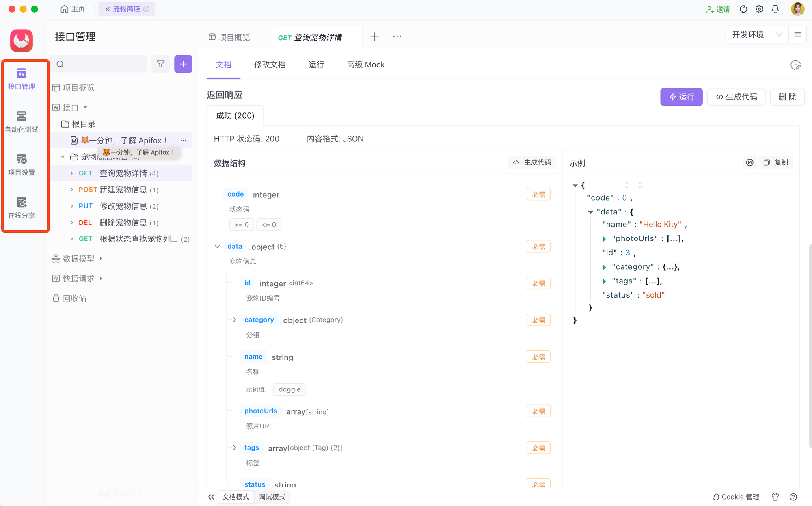Screen dimensions: 812x506
Task: Switch to 调试模式 at the bottom
Action: pos(272,497)
